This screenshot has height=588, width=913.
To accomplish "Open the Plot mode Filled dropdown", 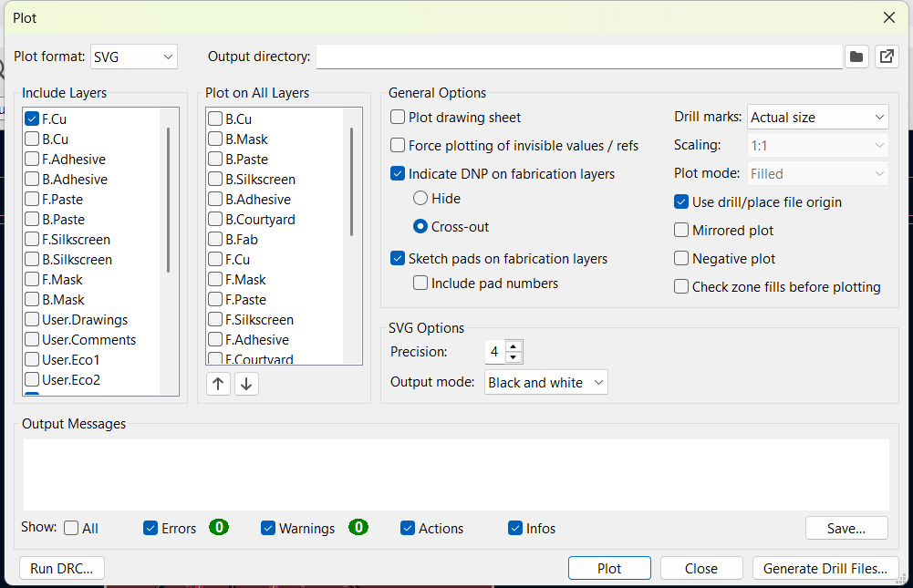I will [817, 173].
